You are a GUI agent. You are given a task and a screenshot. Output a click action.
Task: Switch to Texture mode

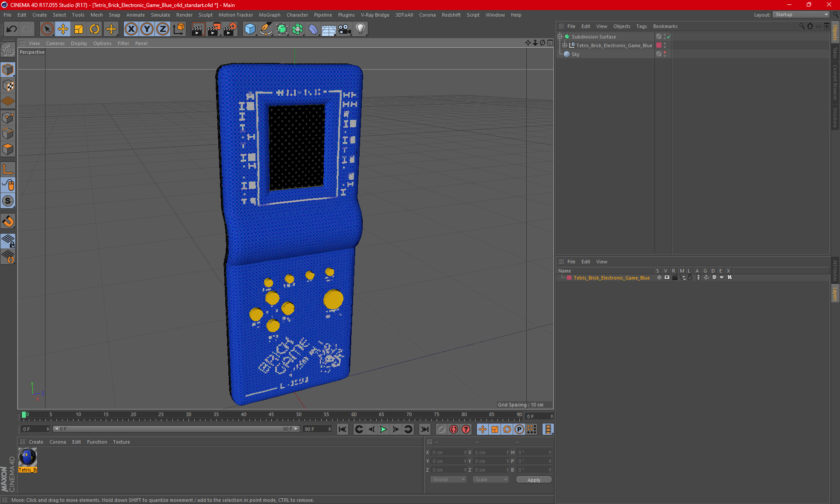[x=8, y=86]
